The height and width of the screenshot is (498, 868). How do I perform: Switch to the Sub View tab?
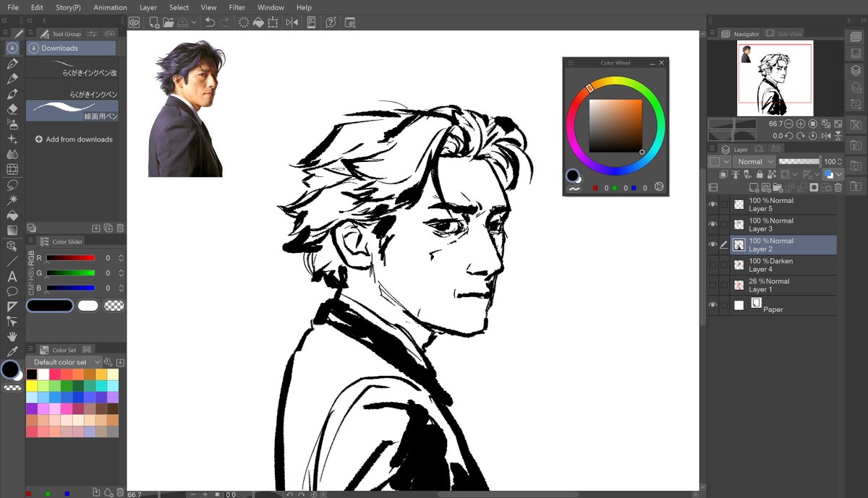(x=785, y=34)
